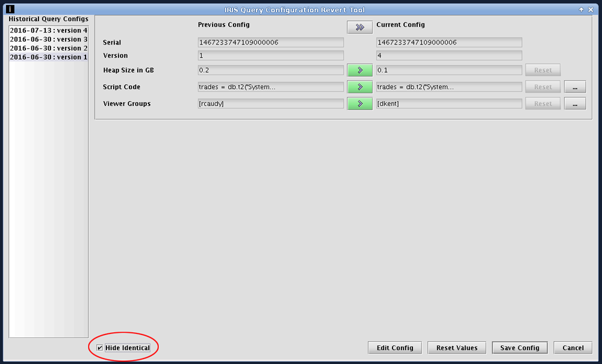Open Script Code details with ellipsis button

tap(575, 87)
